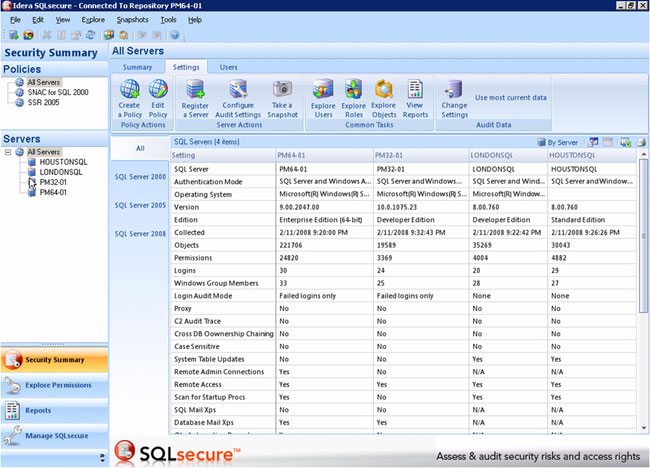Open Explore Users from ribbon
Screen dimensions: 650x468
pyautogui.click(x=323, y=99)
